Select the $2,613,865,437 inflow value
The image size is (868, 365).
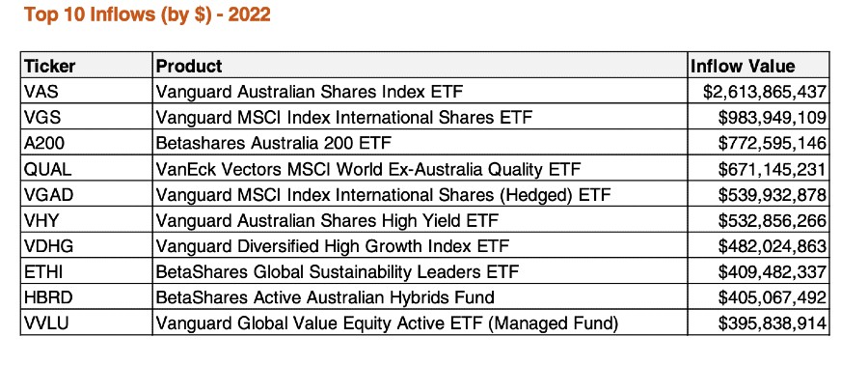coord(758,91)
